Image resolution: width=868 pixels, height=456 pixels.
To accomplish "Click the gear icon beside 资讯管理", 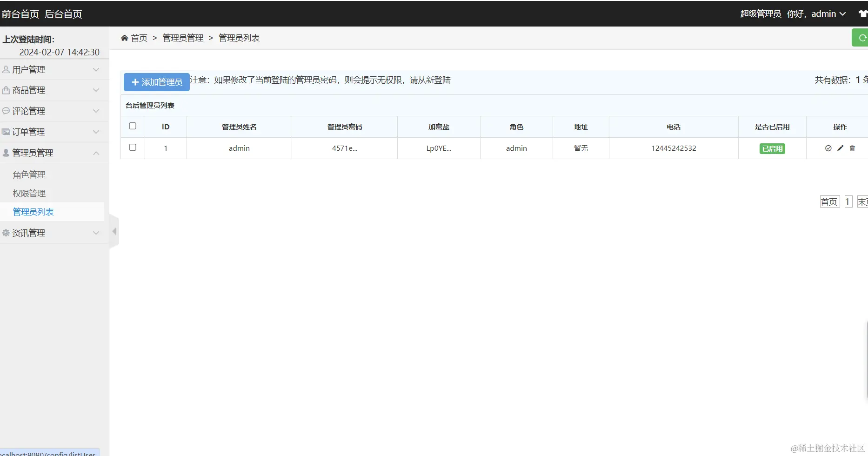I will (x=6, y=233).
